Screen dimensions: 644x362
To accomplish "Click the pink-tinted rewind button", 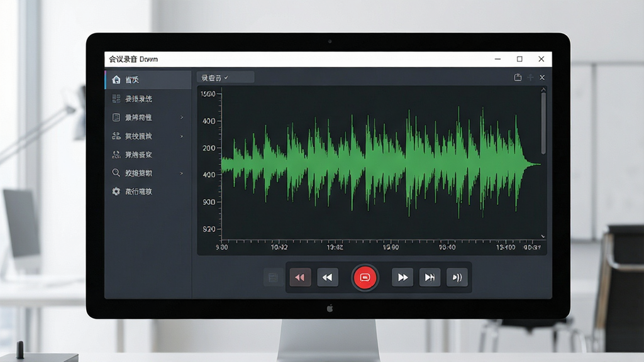I will tap(300, 277).
